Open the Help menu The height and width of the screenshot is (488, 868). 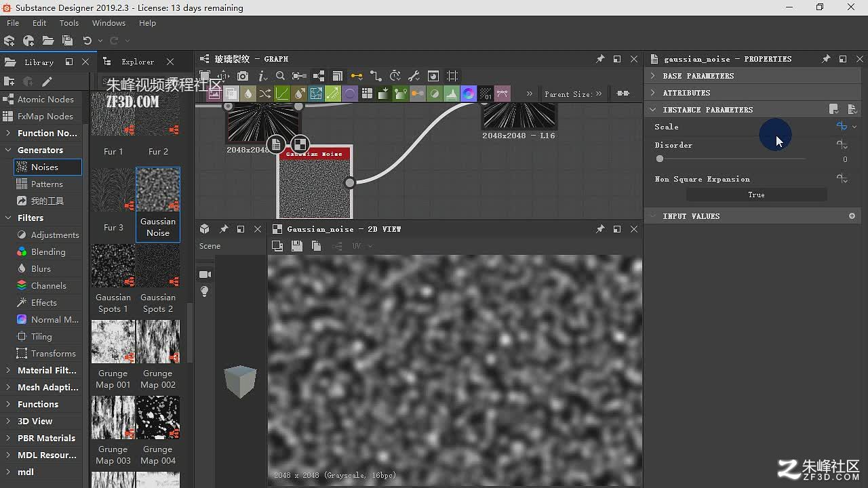click(x=147, y=23)
